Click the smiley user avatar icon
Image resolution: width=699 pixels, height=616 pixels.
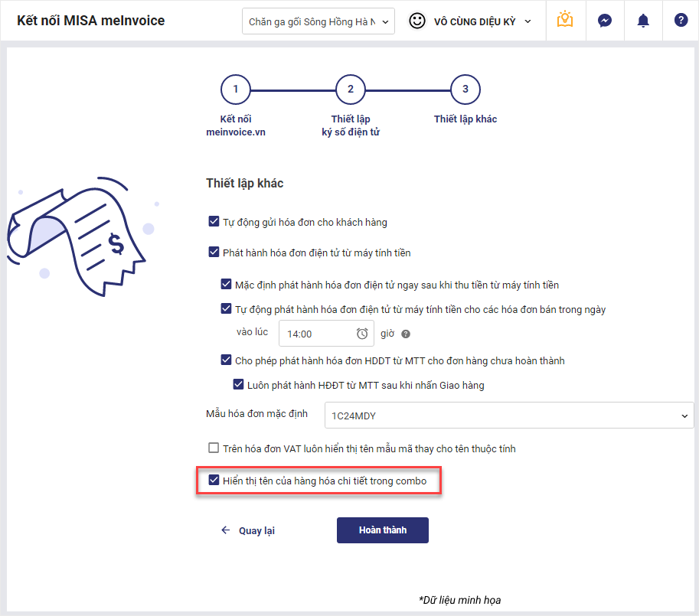417,21
